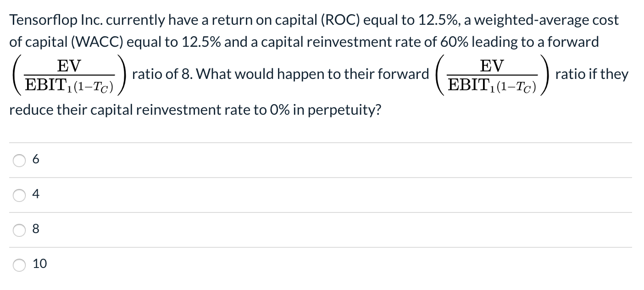
Task: Click the number 10 answer label
Action: coord(39,264)
